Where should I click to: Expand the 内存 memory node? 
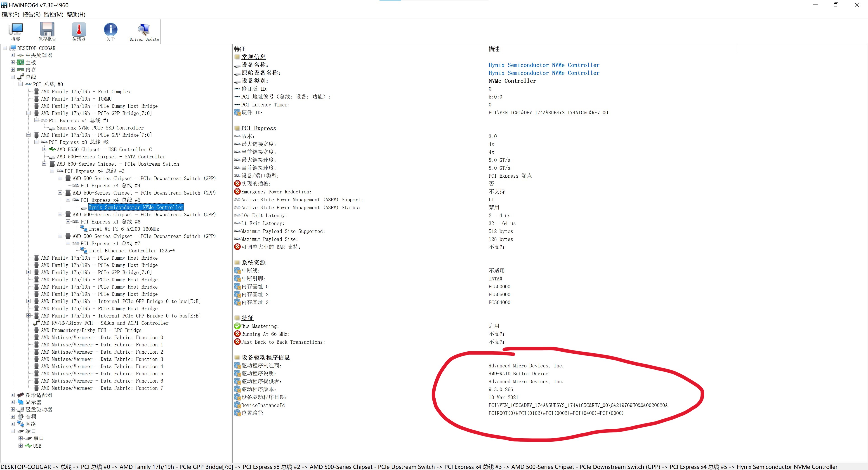12,70
